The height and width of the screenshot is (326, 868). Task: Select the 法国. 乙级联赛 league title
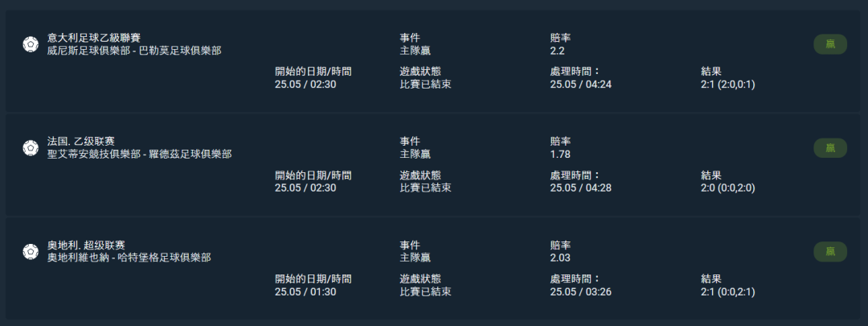[81, 142]
